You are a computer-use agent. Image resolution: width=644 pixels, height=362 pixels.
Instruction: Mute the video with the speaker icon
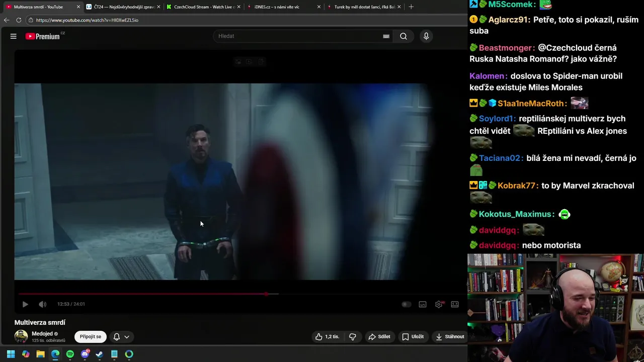pos(43,304)
